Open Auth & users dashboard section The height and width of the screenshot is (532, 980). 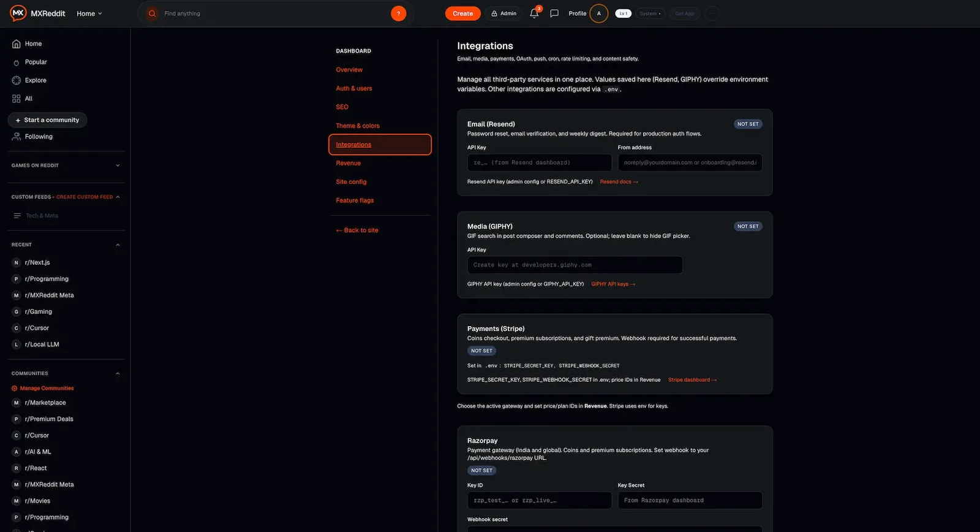tap(354, 89)
